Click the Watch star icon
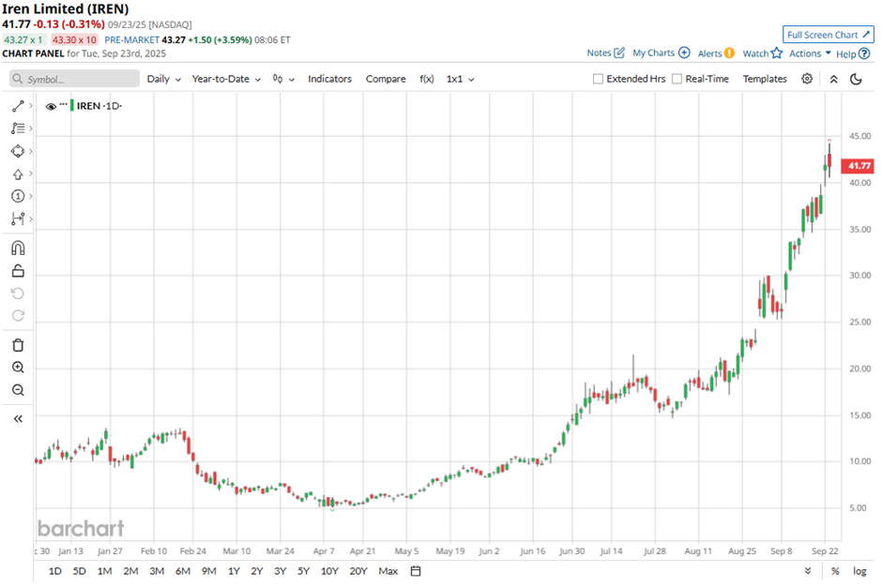The width and height of the screenshot is (882, 588). 777,53
